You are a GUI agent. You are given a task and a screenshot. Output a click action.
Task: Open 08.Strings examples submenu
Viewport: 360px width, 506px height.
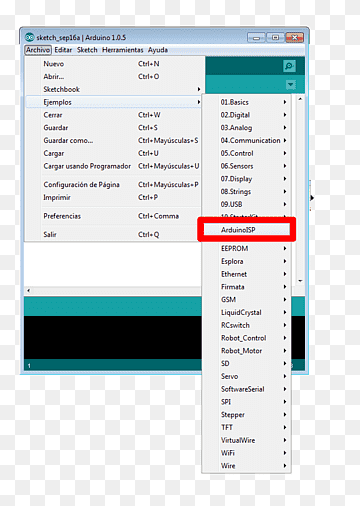pos(247,192)
